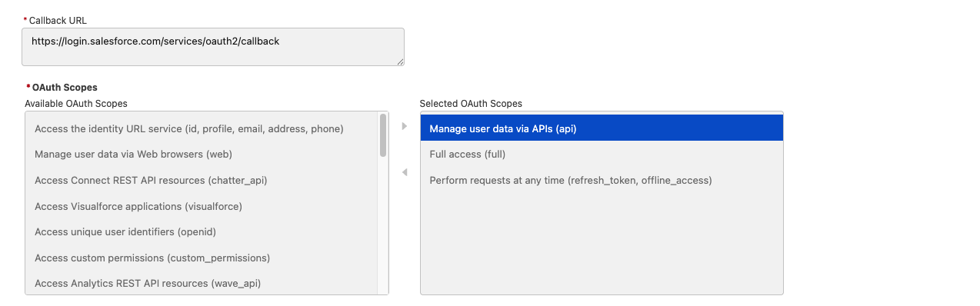980x306 pixels.
Task: Click inside the Callback URL text area
Action: pyautogui.click(x=213, y=47)
